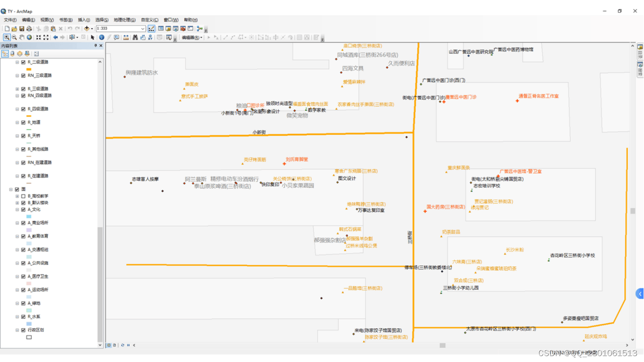Open the 编辑(E) menu
Image resolution: width=644 pixels, height=362 pixels.
click(x=28, y=20)
